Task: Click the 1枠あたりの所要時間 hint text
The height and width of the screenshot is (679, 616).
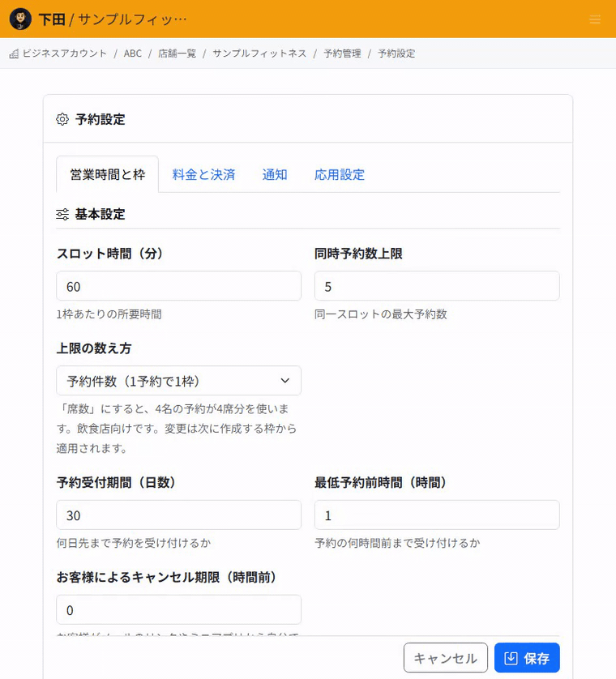Action: pos(109,314)
